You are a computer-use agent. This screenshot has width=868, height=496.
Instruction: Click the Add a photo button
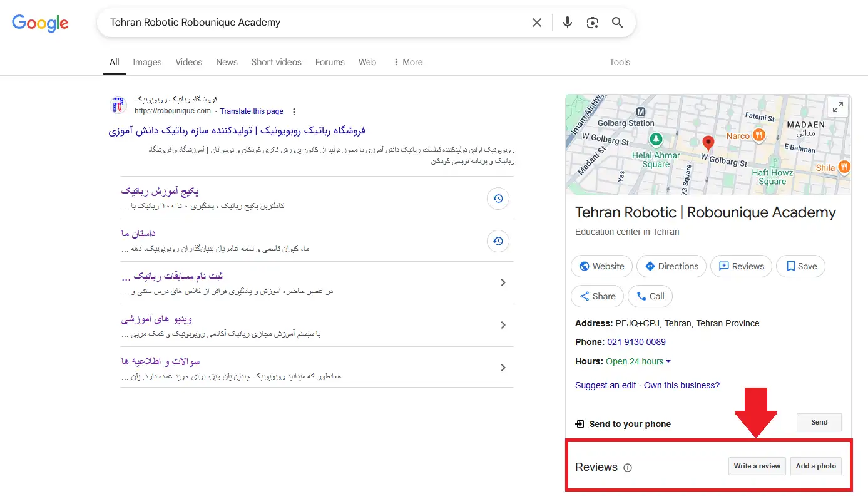815,467
